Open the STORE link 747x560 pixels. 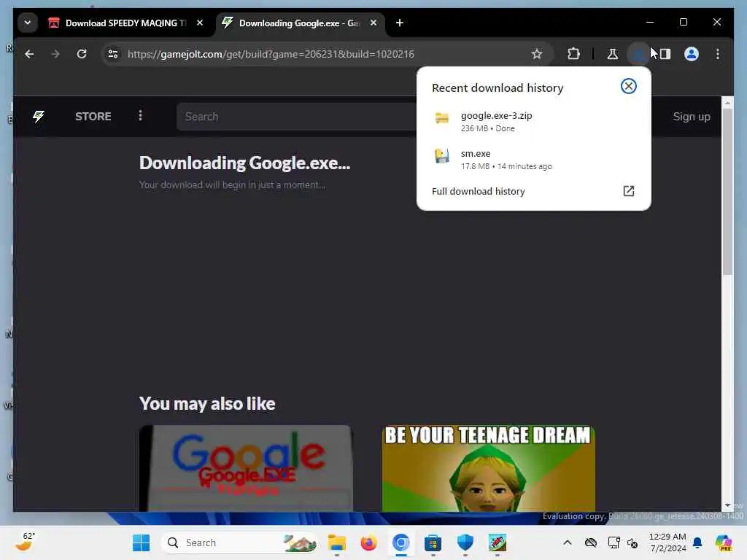click(x=93, y=117)
